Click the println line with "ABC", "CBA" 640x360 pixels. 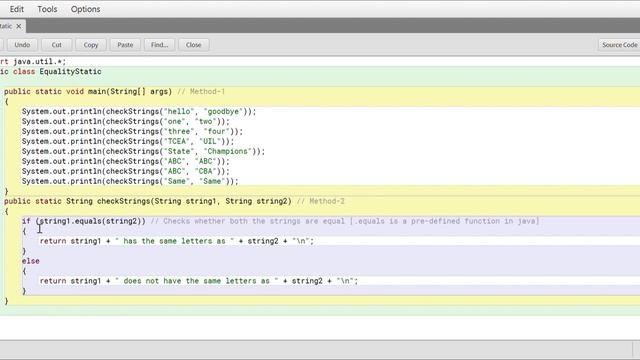coord(126,171)
